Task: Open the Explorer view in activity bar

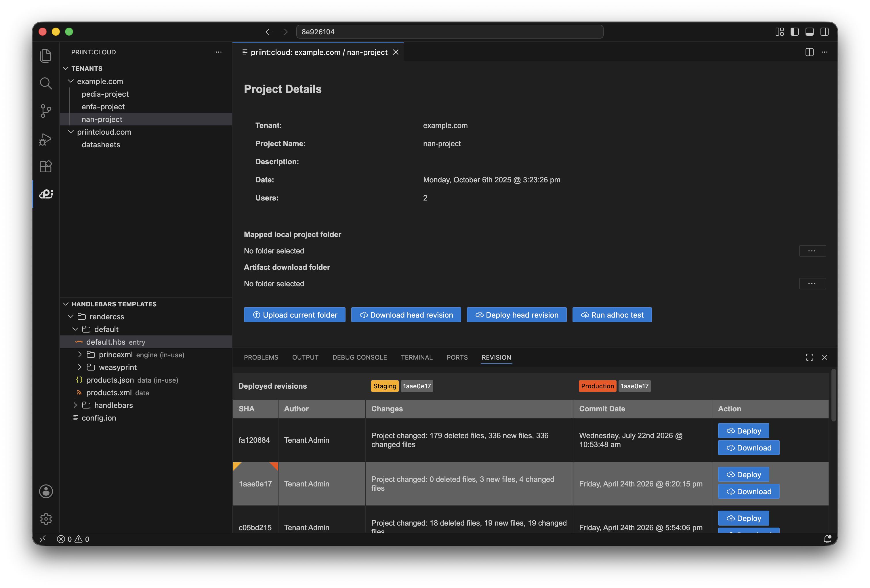Action: click(46, 56)
